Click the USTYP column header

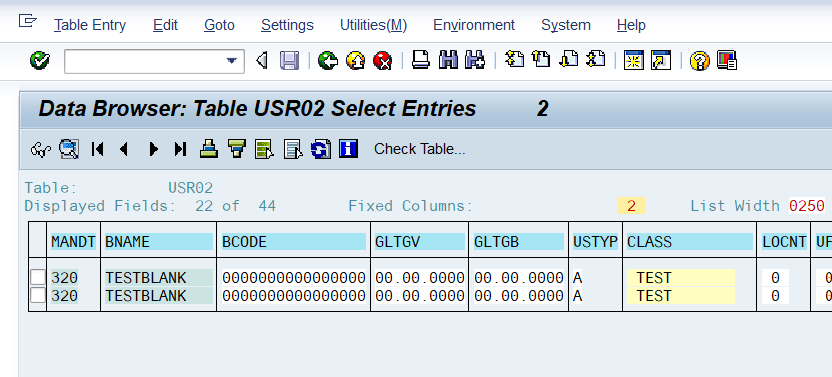pos(595,242)
